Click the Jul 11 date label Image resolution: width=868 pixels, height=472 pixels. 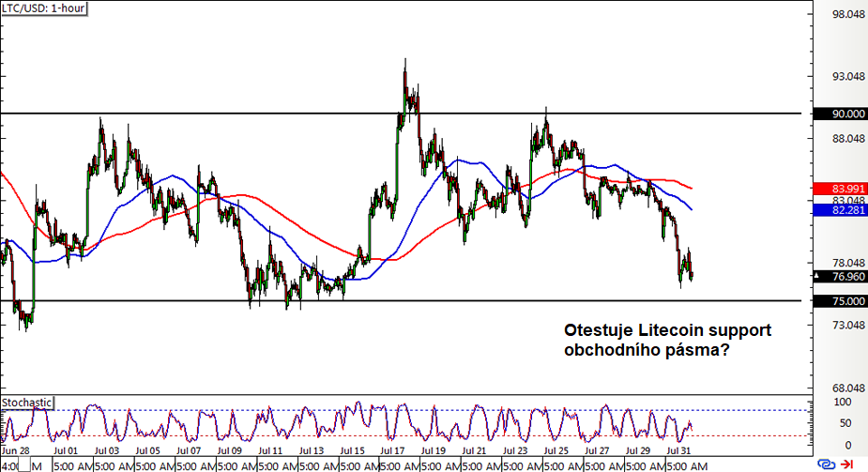[x=270, y=451]
